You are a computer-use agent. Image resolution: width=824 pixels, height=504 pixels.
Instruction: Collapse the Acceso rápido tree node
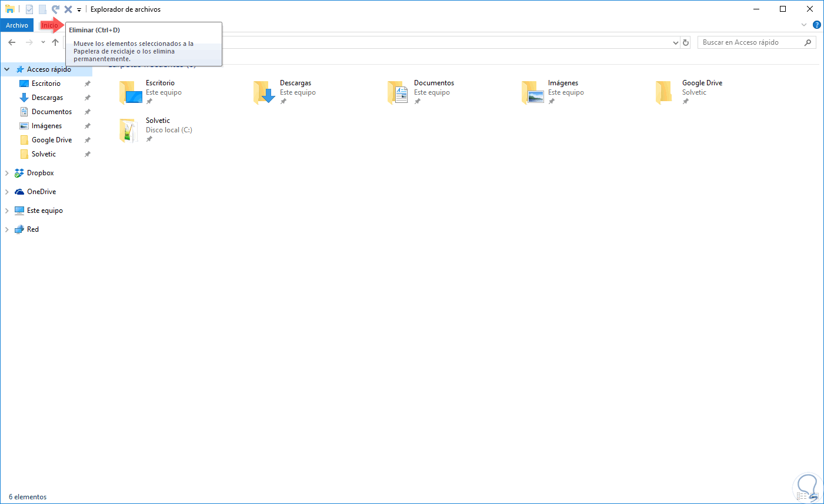coord(7,69)
